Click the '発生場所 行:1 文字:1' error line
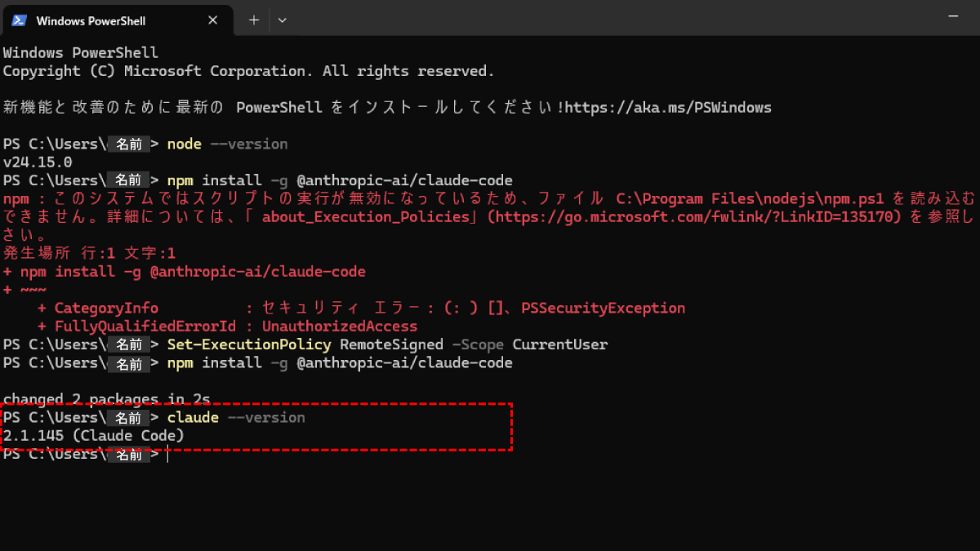The height and width of the screenshot is (551, 980). [89, 253]
